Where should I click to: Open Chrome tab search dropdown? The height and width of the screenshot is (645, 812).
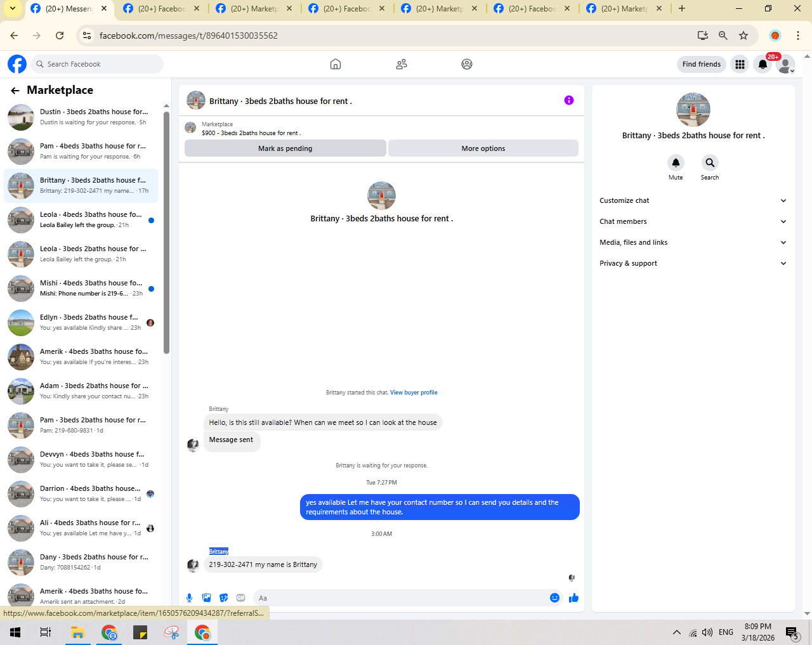coord(13,8)
